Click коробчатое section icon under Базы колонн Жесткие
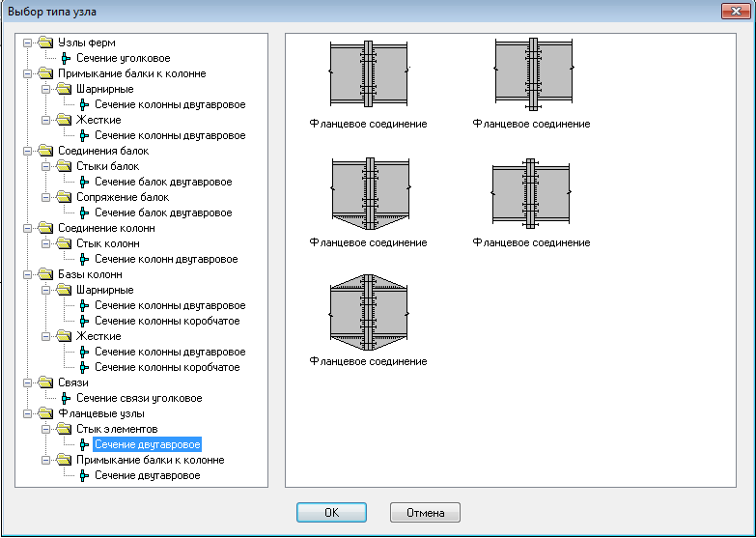 (84, 367)
